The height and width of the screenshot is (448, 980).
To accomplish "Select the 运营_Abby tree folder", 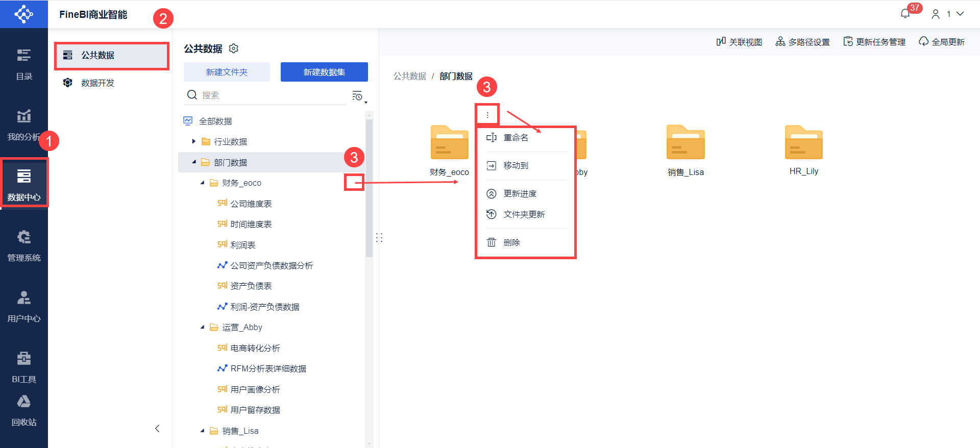I will [x=272, y=327].
